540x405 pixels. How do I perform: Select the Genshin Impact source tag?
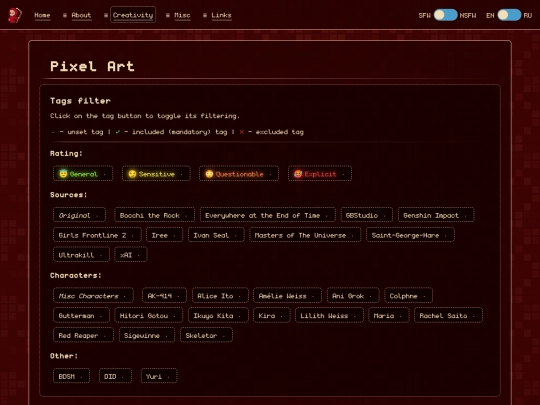436,215
